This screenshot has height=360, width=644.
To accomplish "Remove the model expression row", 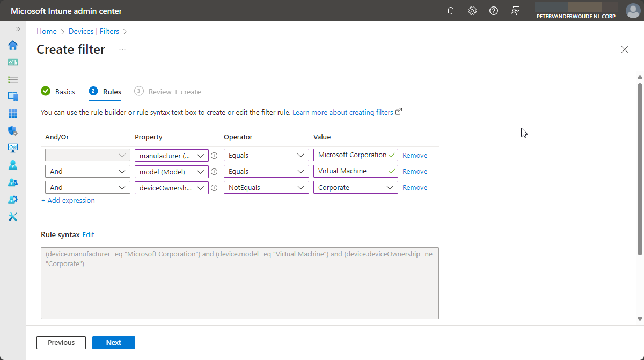I will 415,172.
